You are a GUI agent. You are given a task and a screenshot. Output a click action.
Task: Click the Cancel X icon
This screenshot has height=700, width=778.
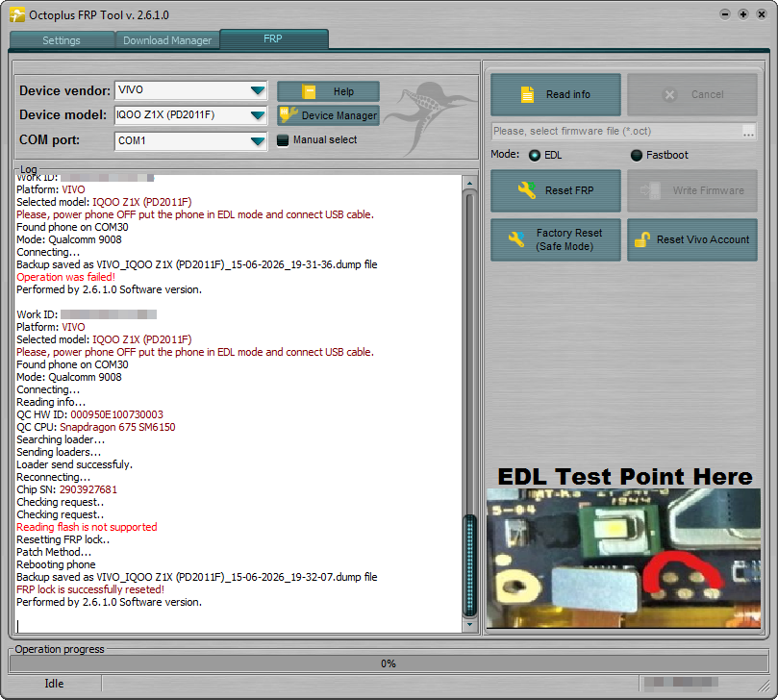(669, 94)
